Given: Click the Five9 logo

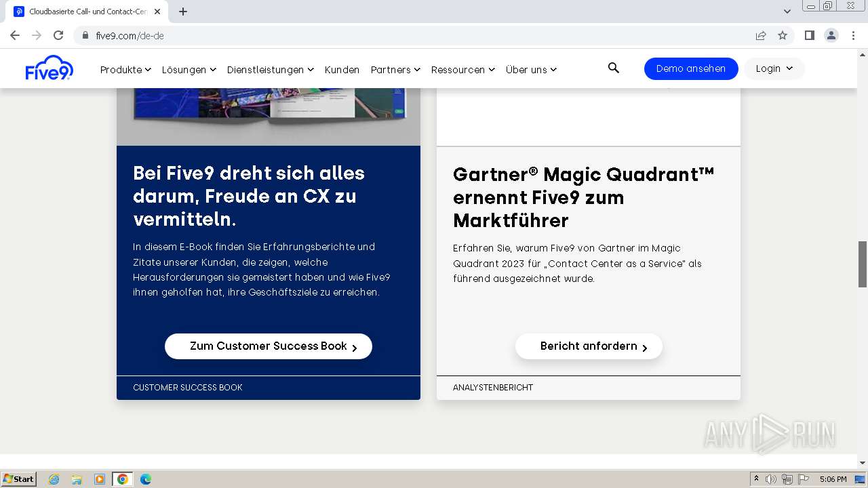Looking at the screenshot, I should pos(50,68).
